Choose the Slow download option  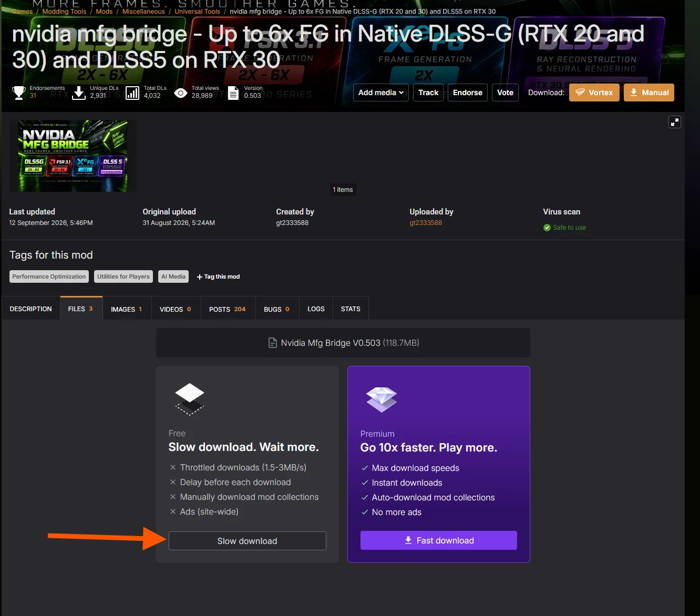[248, 541]
